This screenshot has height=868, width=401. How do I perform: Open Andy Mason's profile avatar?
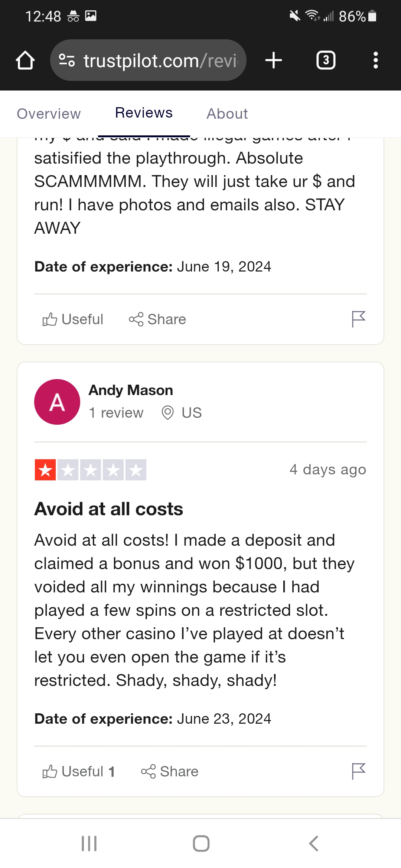tap(57, 402)
